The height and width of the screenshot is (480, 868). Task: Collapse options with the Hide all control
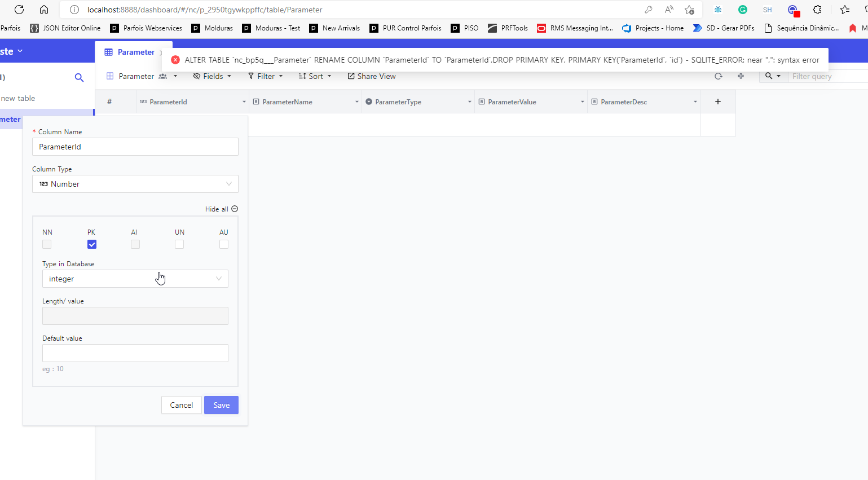coord(221,209)
